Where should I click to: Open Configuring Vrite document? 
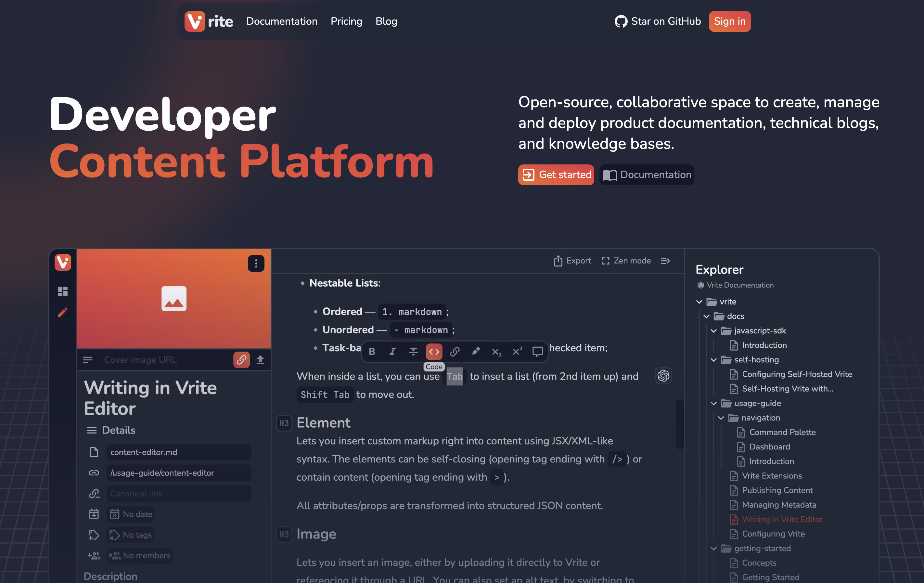click(x=767, y=534)
